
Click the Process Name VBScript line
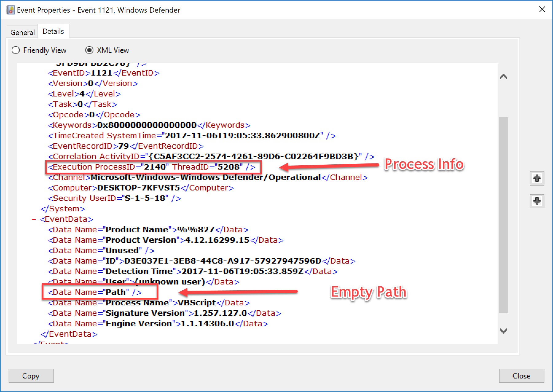coord(149,303)
